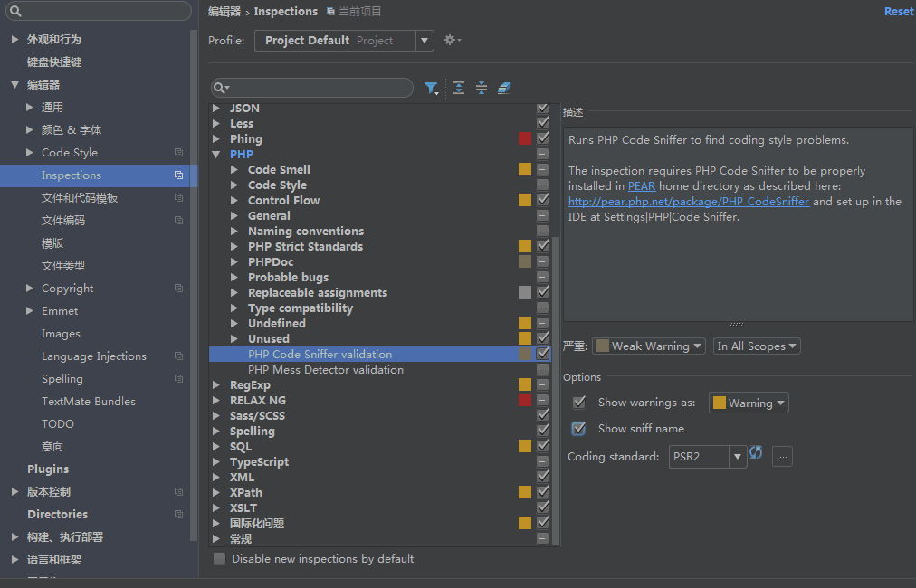Viewport: 916px width, 588px height.
Task: Open the profile gear settings icon
Action: [453, 41]
